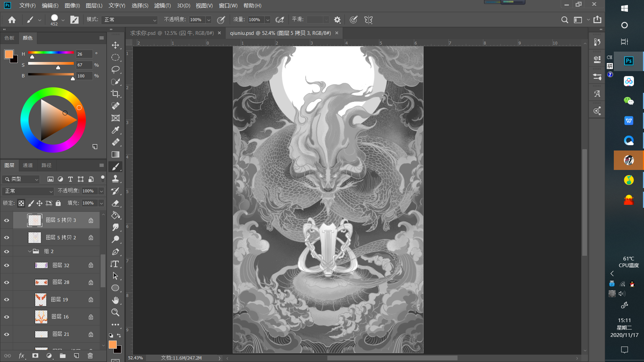
Task: Create a new layer group
Action: pyautogui.click(x=63, y=356)
